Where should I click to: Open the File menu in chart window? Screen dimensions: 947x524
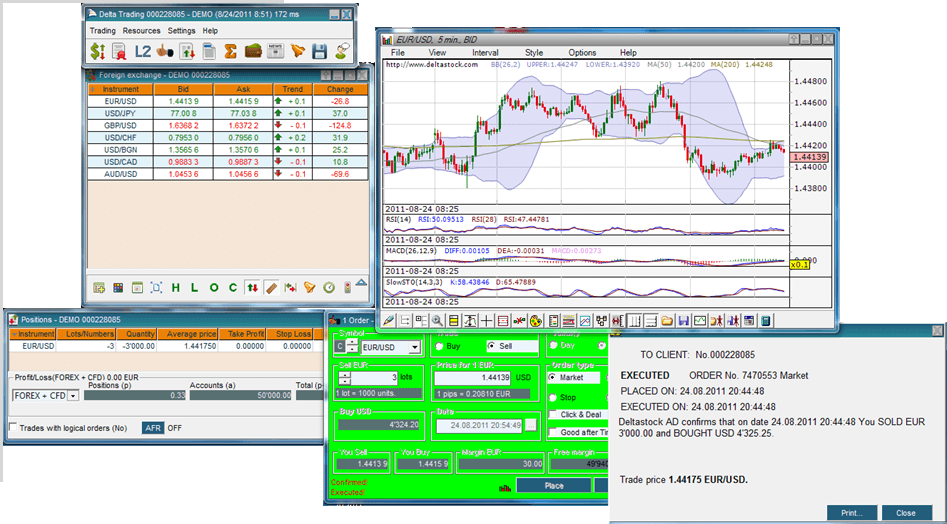[x=397, y=53]
